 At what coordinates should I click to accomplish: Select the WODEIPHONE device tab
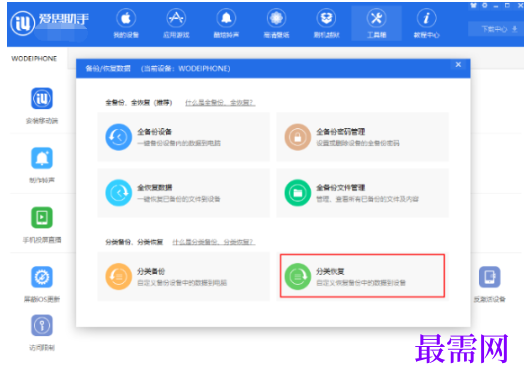(x=34, y=58)
